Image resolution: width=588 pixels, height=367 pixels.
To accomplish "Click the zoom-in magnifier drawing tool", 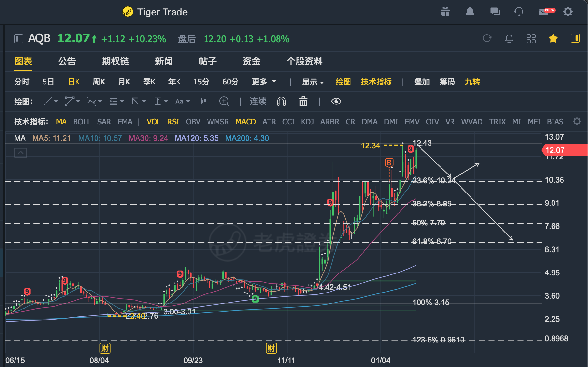I will pos(224,102).
